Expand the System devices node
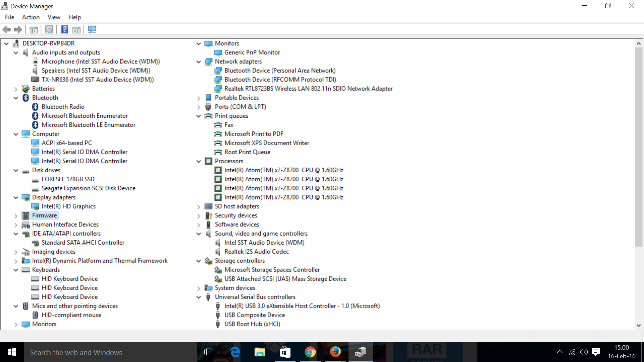The width and height of the screenshot is (644, 362). point(199,288)
